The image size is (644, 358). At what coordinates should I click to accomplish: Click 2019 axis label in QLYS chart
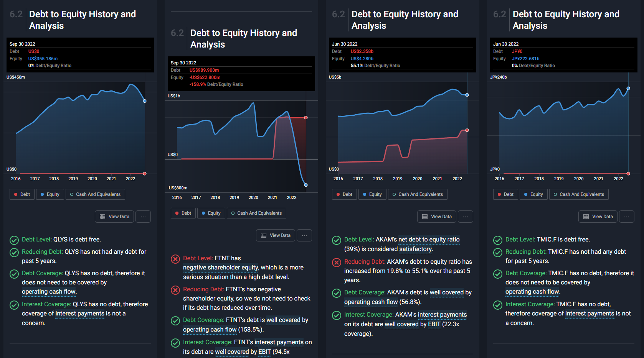tap(73, 179)
